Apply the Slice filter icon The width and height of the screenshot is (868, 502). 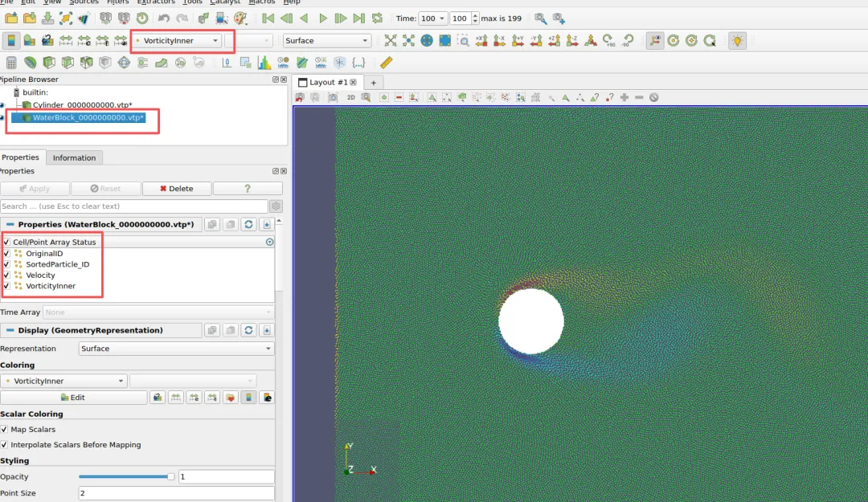click(x=68, y=63)
